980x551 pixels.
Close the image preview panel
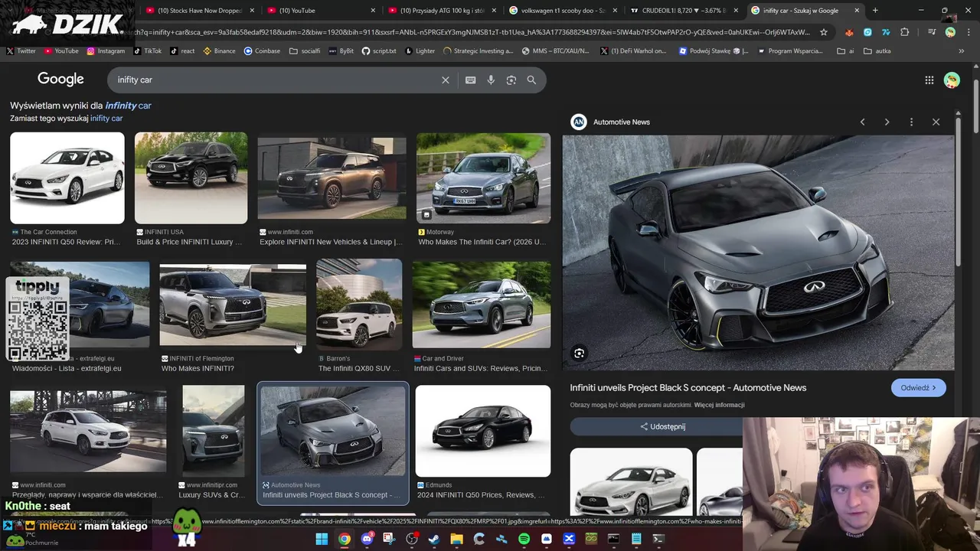coord(936,122)
